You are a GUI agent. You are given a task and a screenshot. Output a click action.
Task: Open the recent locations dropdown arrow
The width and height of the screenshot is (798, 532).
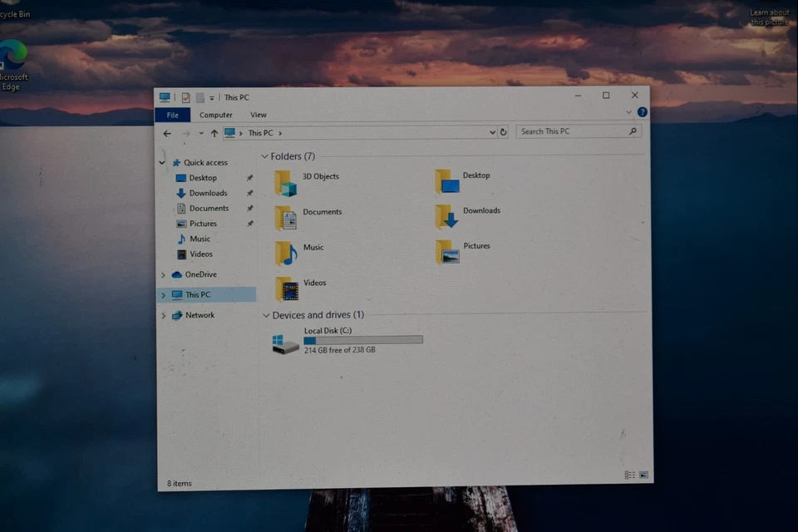coord(201,133)
